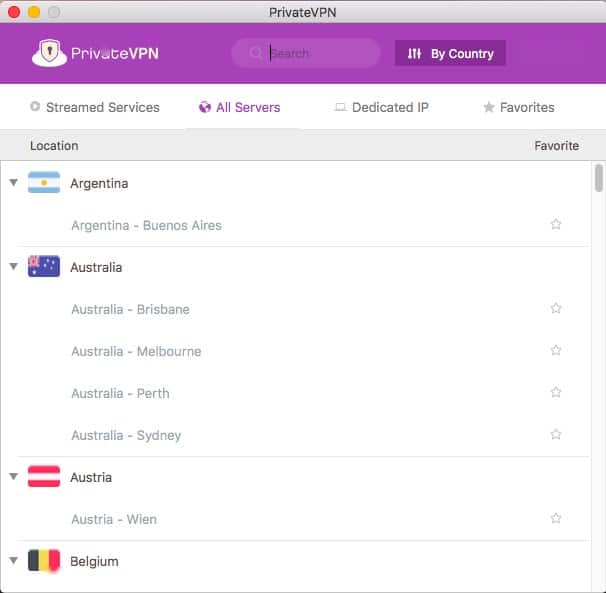
Task: Select the Australia - Melbourne server
Action: coord(136,351)
